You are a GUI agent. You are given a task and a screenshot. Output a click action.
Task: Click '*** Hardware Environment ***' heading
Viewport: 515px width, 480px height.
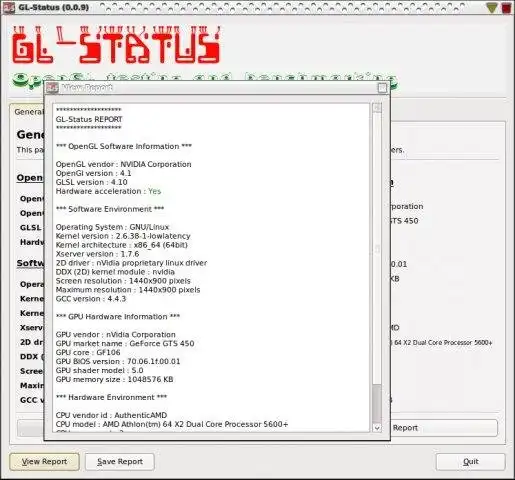click(111, 397)
